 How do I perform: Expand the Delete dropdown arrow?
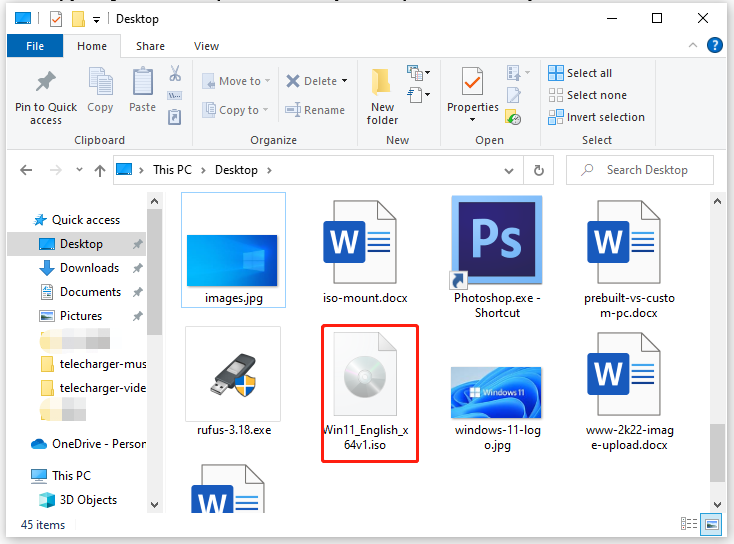coord(345,81)
